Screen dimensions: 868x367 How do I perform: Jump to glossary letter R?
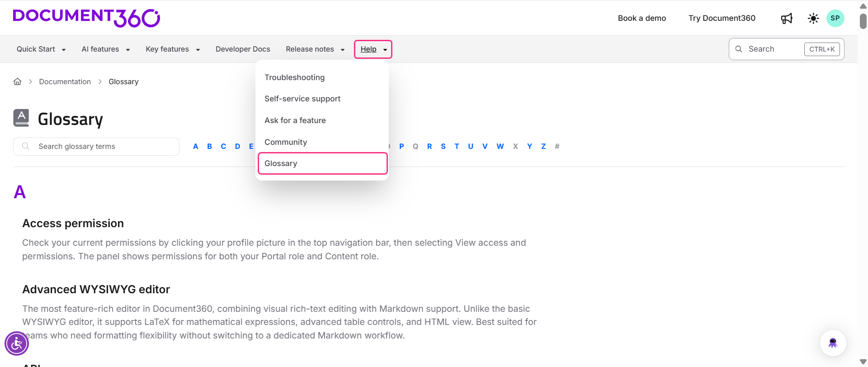429,146
